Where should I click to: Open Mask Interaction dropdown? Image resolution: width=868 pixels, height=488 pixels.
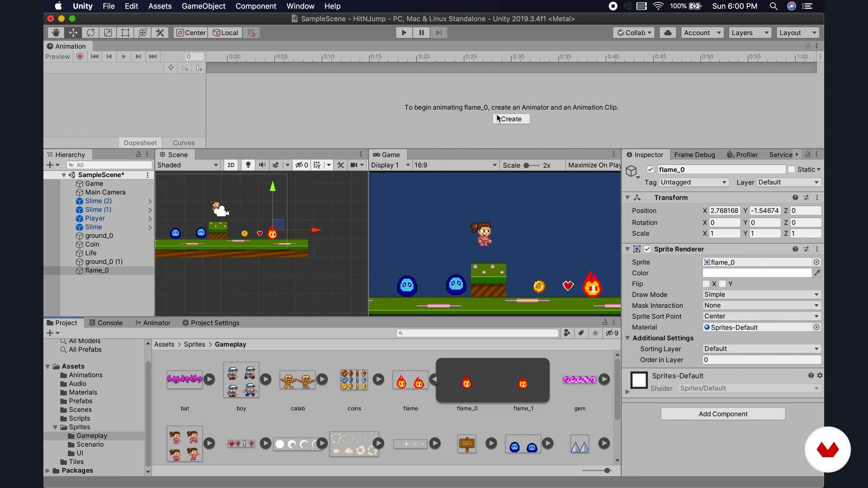762,305
